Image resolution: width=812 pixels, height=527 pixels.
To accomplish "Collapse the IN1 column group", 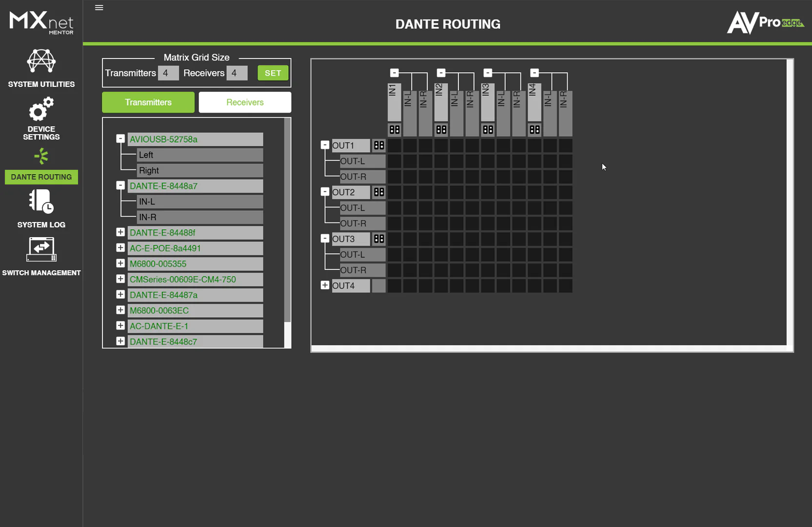I will point(395,73).
